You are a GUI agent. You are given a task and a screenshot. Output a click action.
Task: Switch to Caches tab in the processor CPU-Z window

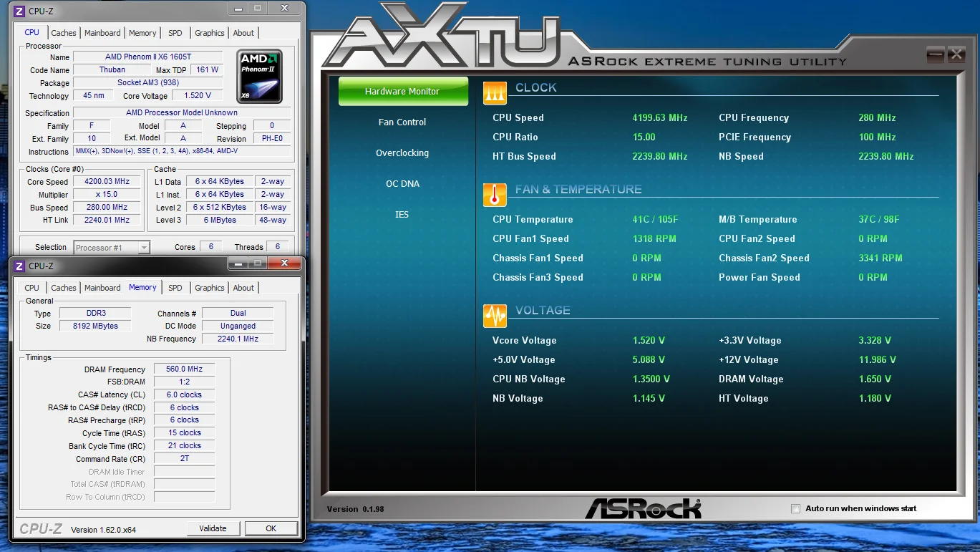[64, 33]
